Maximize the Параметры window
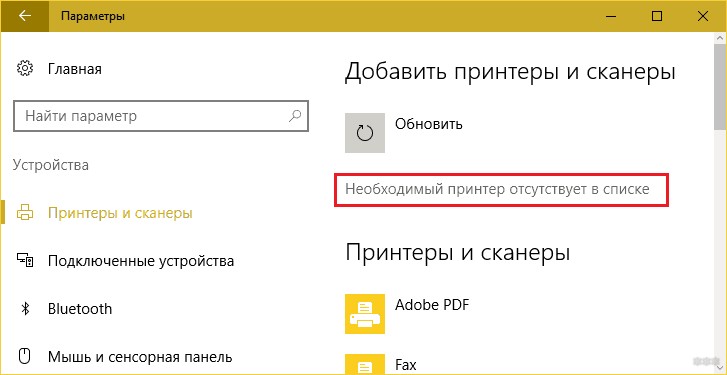This screenshot has height=375, width=727. pos(657,16)
